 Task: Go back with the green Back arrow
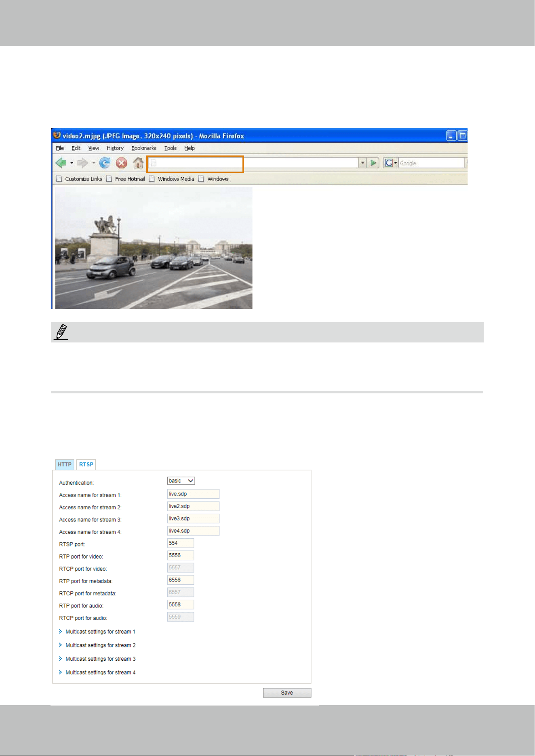(x=61, y=163)
